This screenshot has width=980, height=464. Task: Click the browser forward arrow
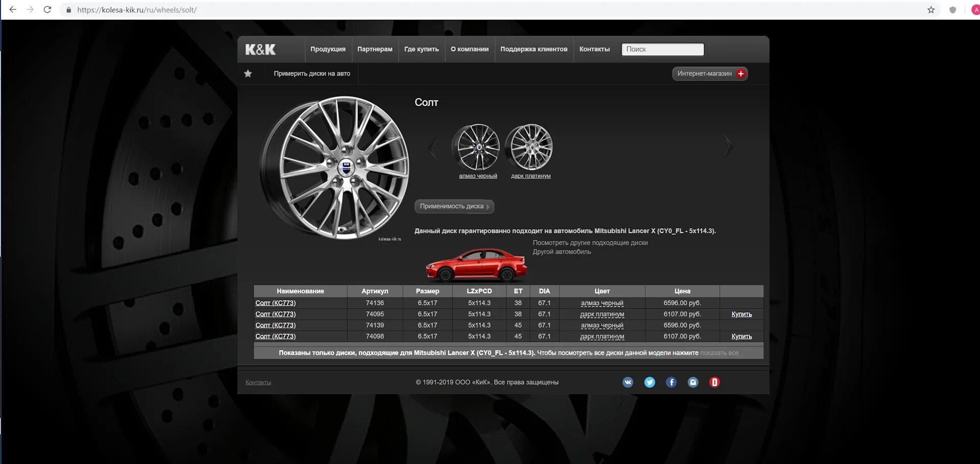(x=30, y=10)
